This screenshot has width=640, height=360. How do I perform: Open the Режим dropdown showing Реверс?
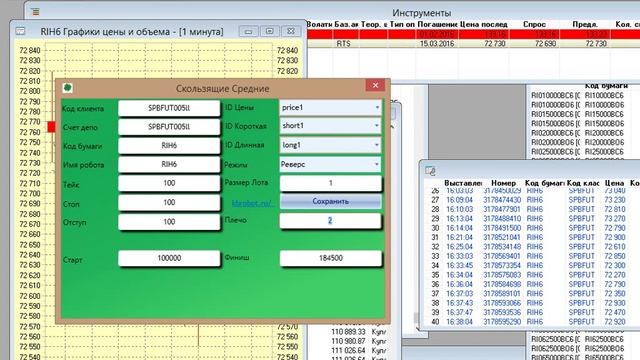tap(330, 164)
